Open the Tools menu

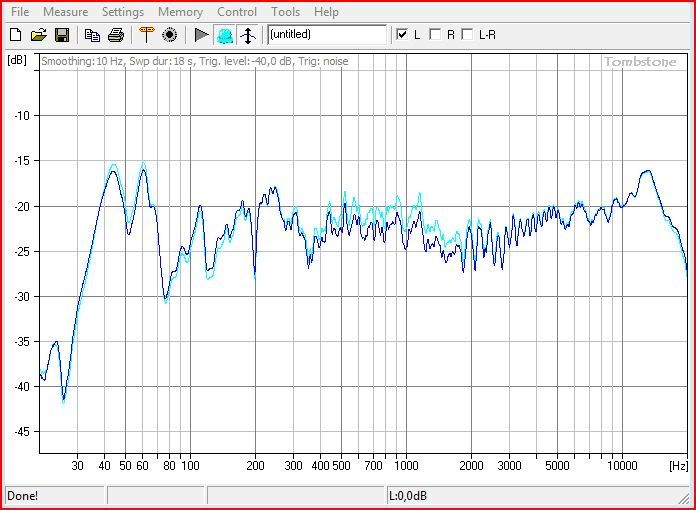(x=285, y=12)
